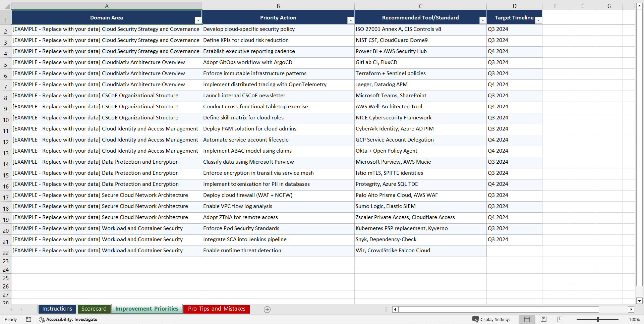Select the Scorecard sheet tab
Image resolution: width=644 pixels, height=324 pixels.
coord(94,309)
